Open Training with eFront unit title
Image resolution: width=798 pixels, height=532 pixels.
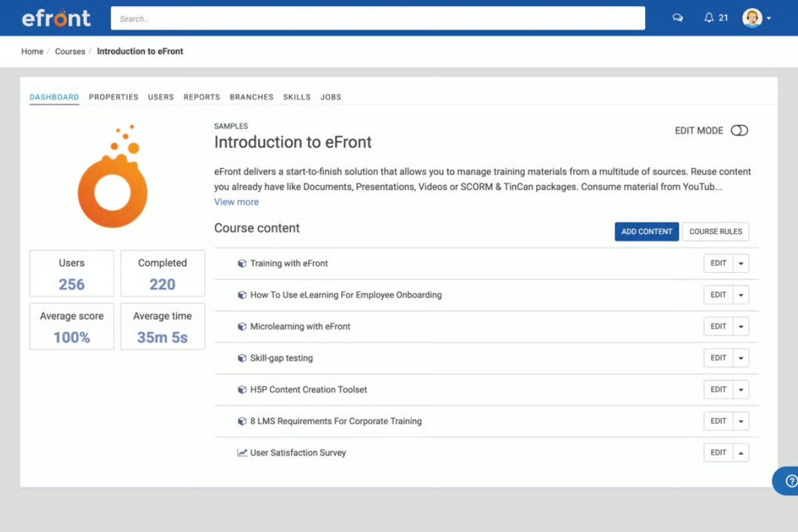click(x=289, y=263)
